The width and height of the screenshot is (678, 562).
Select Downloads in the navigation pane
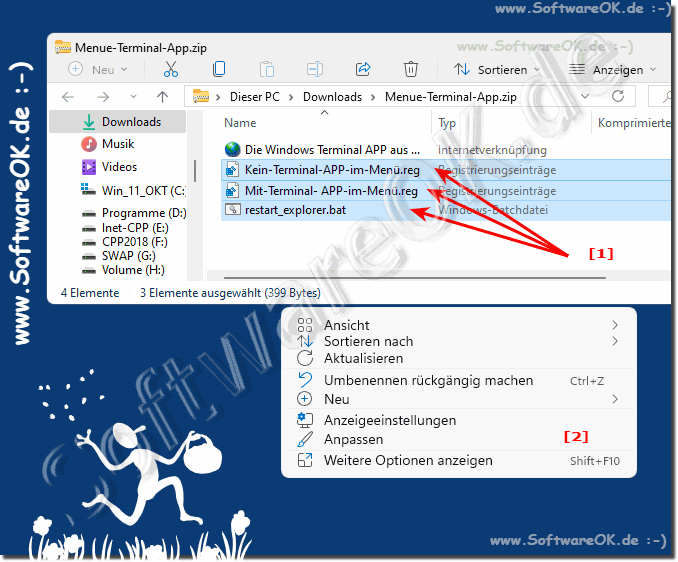click(118, 122)
